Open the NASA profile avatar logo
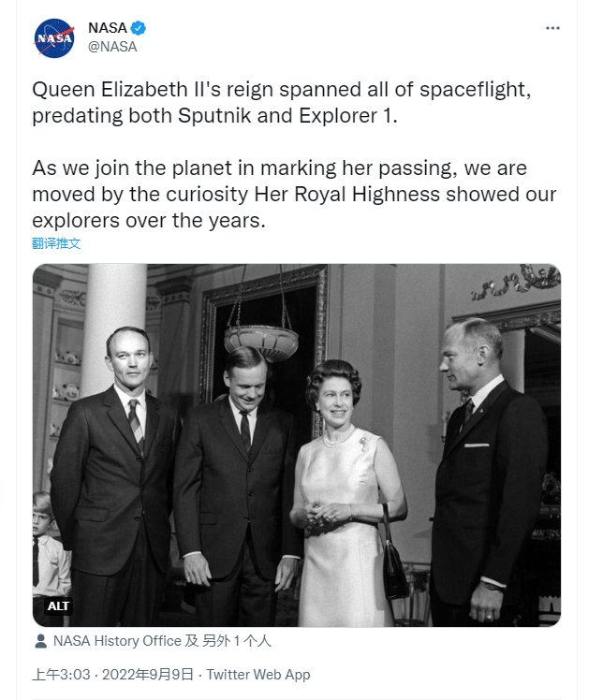Viewport: 603px width, 700px height. pyautogui.click(x=54, y=38)
